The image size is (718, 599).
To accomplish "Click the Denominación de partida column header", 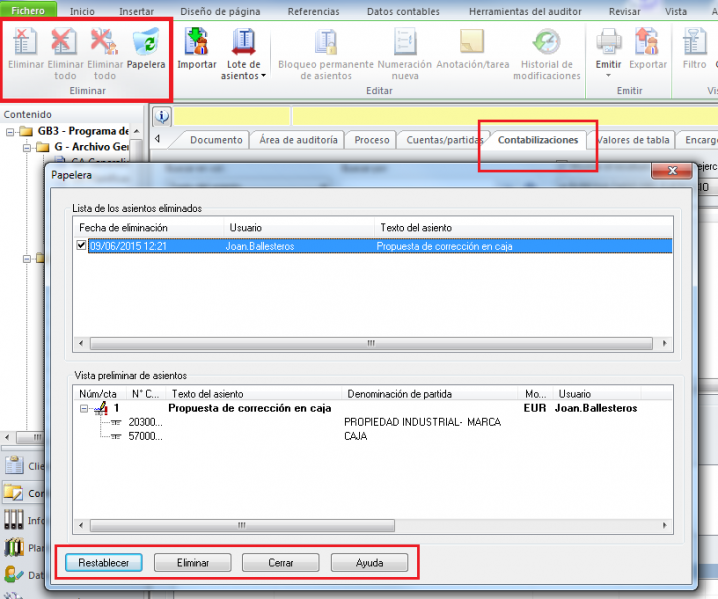I will pos(430,394).
